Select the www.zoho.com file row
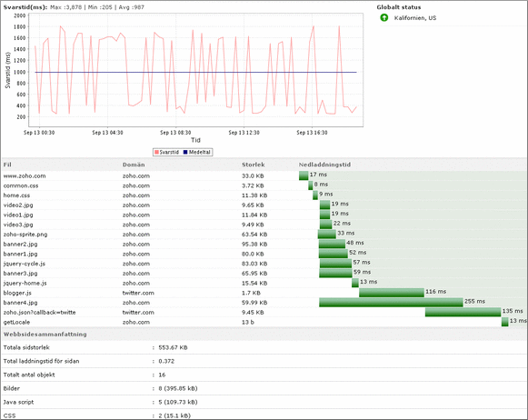Viewport: 528px width, 420px height. click(x=264, y=175)
